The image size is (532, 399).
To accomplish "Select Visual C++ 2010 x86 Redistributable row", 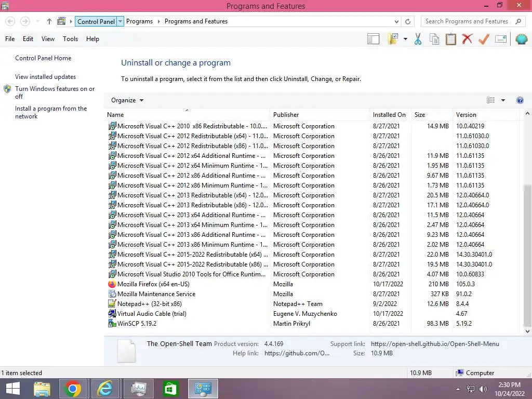I will point(313,126).
